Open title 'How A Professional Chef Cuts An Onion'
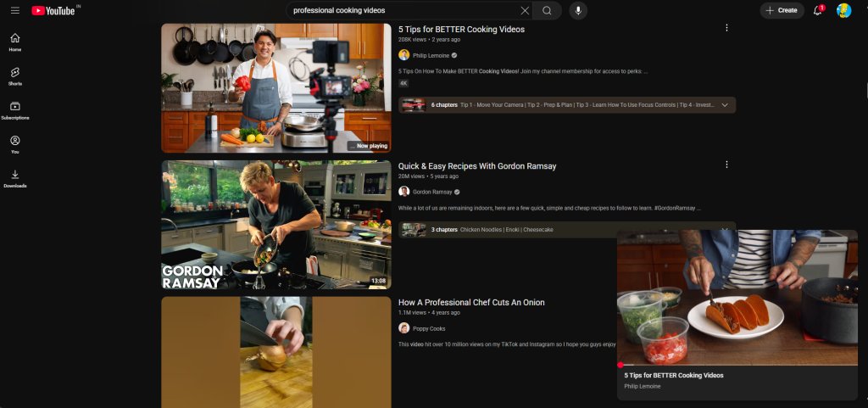 [471, 302]
